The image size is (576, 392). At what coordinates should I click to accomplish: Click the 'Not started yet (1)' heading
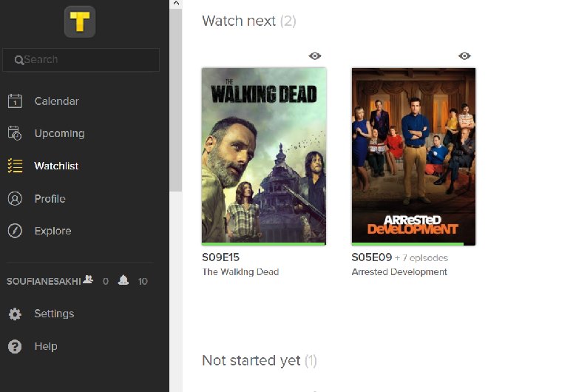[x=260, y=360]
